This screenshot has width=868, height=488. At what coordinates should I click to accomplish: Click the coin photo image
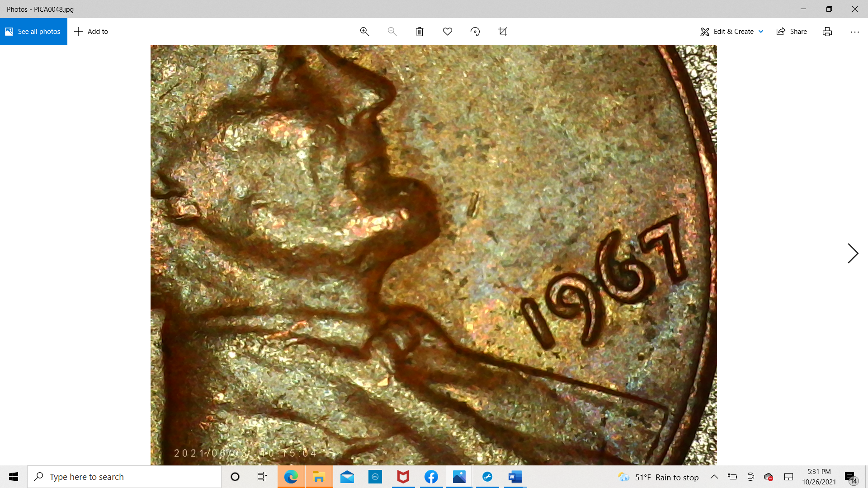(x=433, y=255)
